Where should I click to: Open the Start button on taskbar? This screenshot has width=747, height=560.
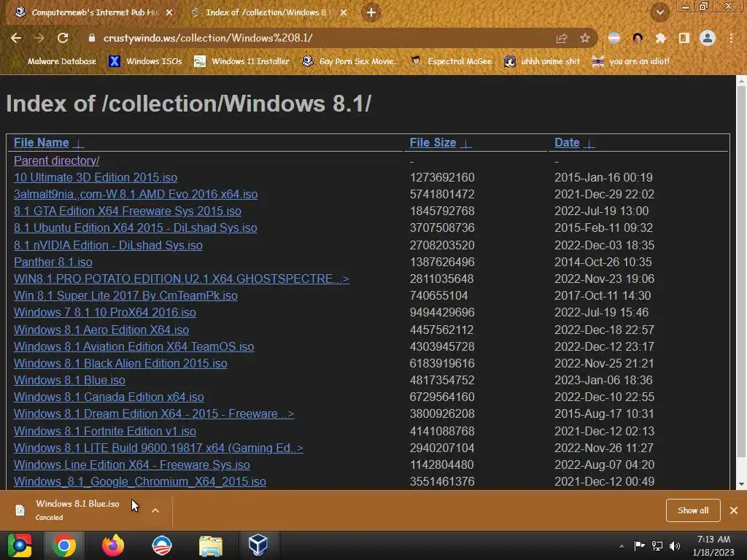point(20,545)
